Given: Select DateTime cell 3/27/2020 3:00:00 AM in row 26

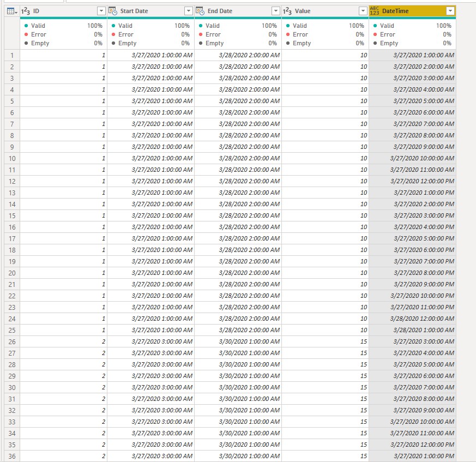Looking at the screenshot, I should 413,341.
